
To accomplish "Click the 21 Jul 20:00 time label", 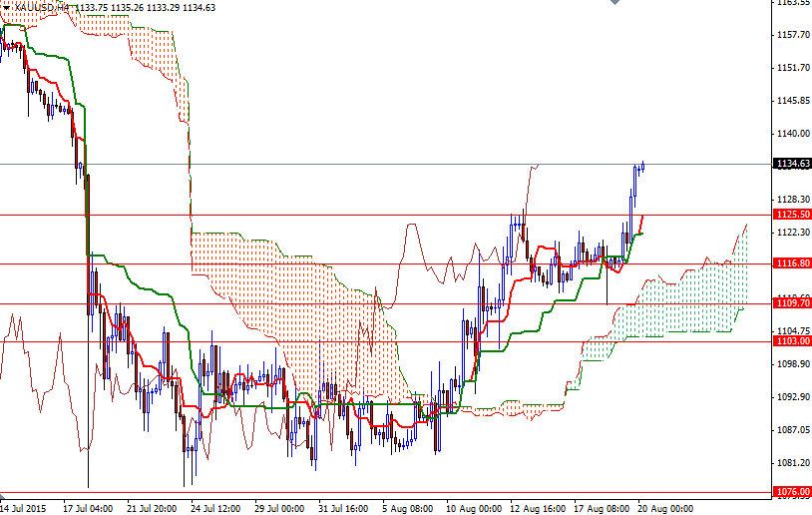I will click(152, 509).
